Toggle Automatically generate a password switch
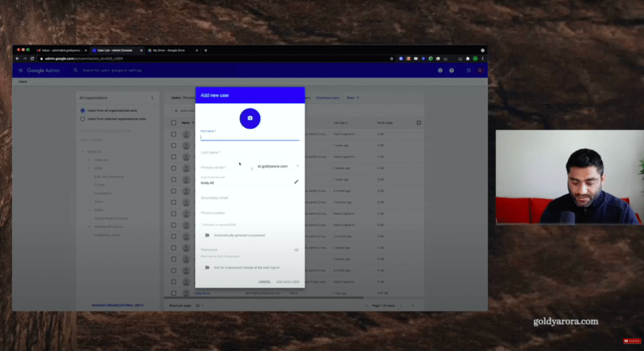This screenshot has height=351, width=644. [208, 235]
